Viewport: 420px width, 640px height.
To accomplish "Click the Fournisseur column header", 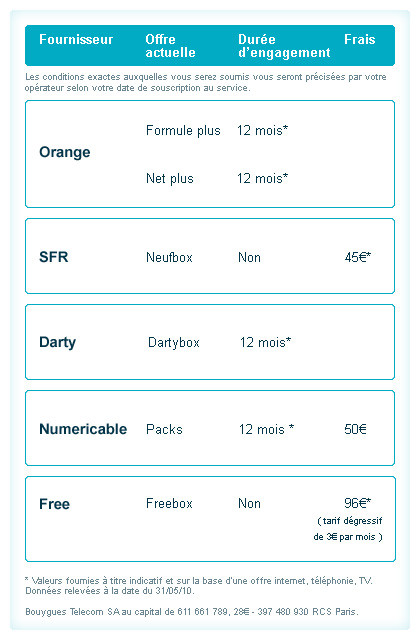I will click(x=76, y=39).
